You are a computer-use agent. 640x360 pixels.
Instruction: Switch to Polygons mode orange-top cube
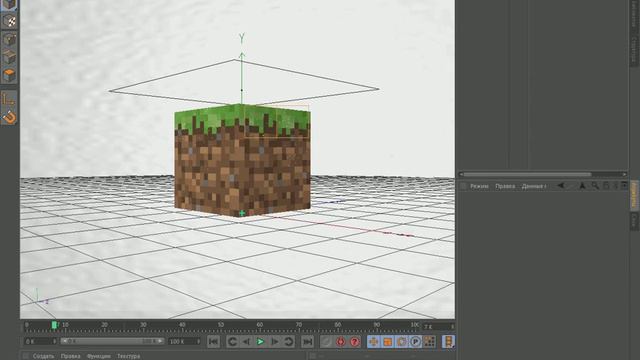(x=9, y=76)
